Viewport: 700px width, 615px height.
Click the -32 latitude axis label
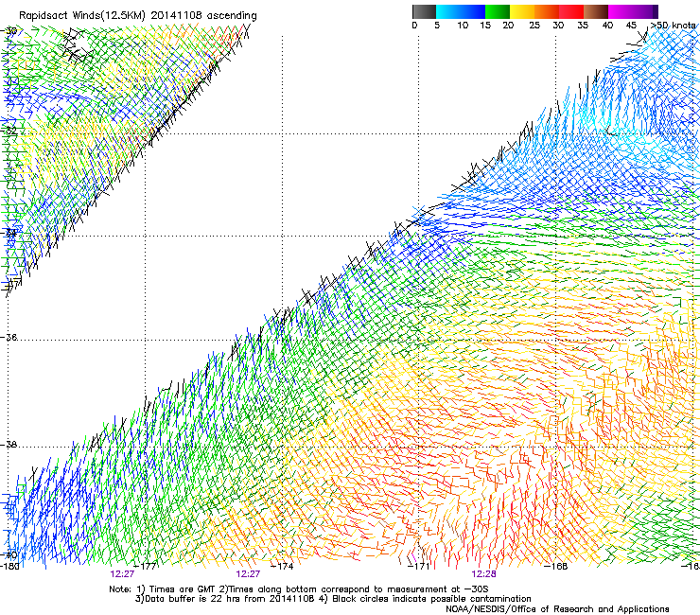[9, 131]
